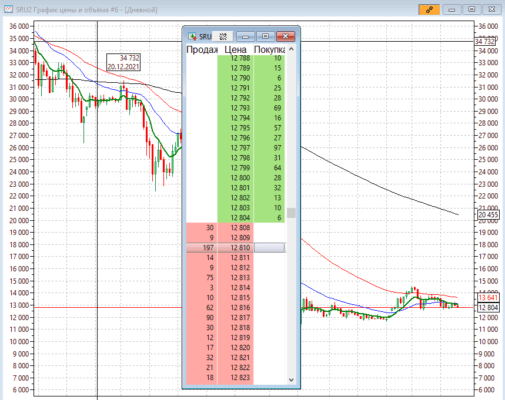
Task: Maximize the SRU order book window
Action: (x=265, y=36)
